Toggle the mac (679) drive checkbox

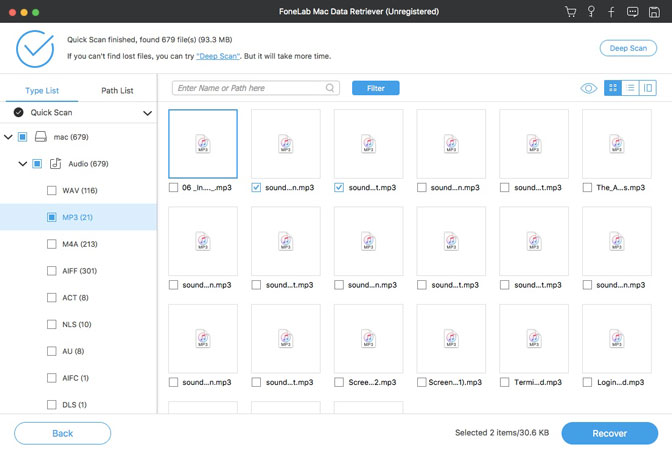(22, 137)
